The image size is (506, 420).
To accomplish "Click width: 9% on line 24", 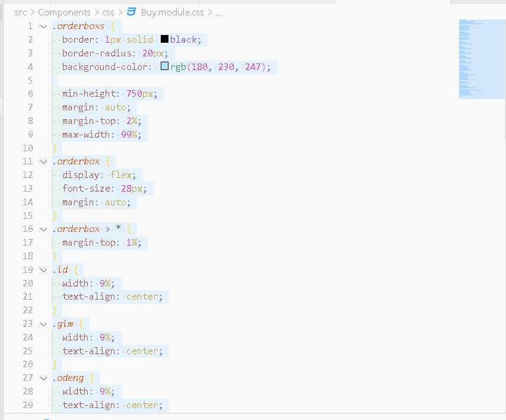I will point(88,338).
